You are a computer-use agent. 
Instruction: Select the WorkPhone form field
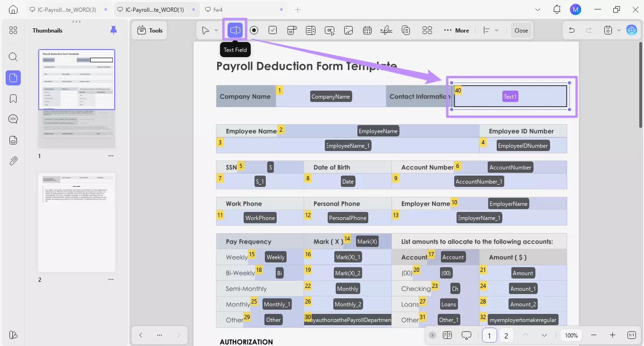point(260,218)
